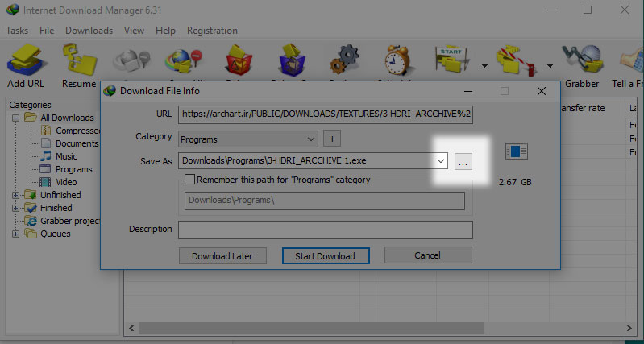The image size is (644, 344).
Task: Click the horizontal scrollbar right arrow
Action: (x=629, y=329)
